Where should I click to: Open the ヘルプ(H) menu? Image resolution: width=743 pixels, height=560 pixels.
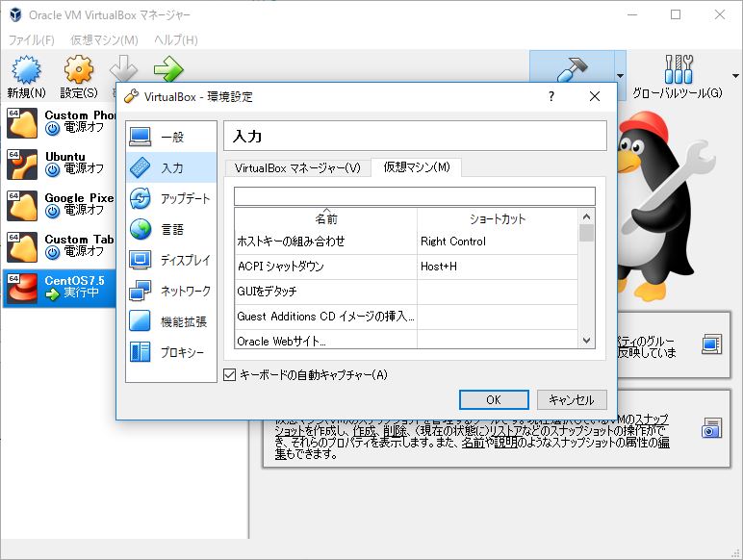pyautogui.click(x=176, y=40)
